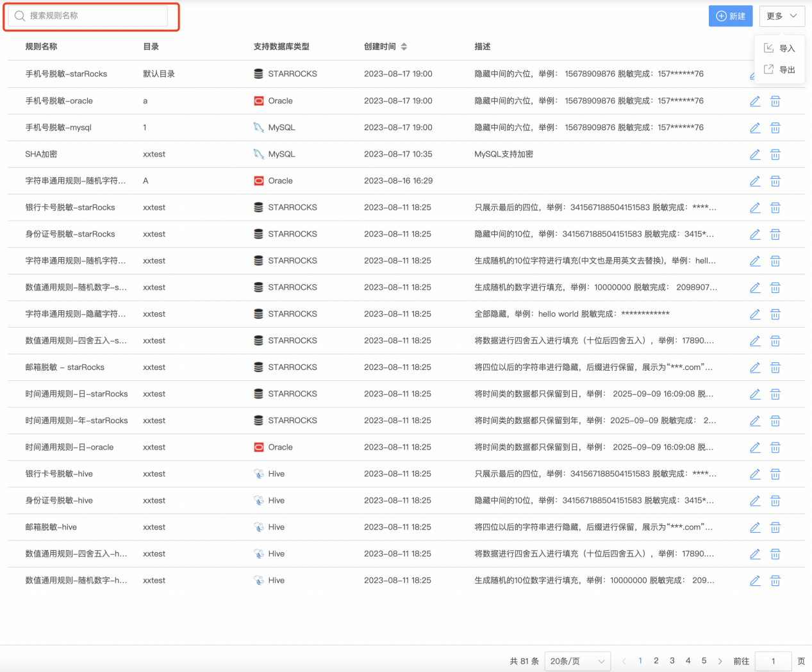
Task: Click the 前往 page number input
Action: pyautogui.click(x=773, y=661)
